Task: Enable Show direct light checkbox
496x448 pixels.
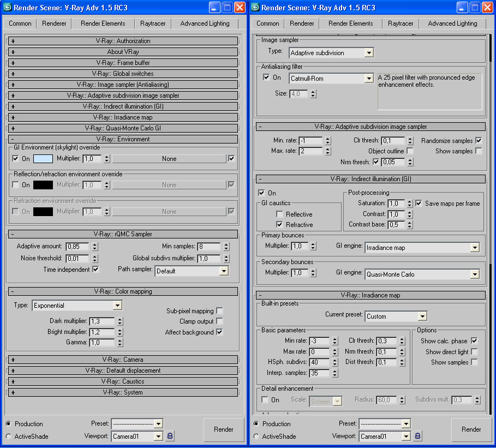Action: [x=474, y=351]
